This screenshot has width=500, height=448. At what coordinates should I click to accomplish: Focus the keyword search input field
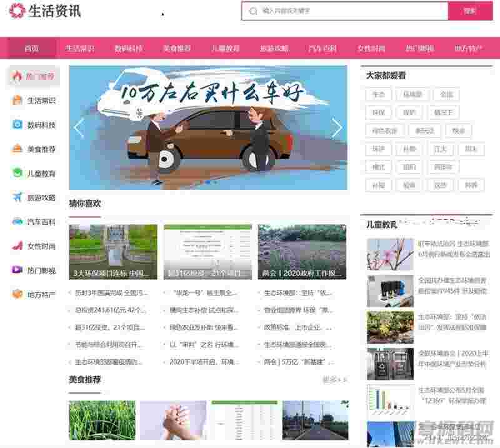coord(345,11)
